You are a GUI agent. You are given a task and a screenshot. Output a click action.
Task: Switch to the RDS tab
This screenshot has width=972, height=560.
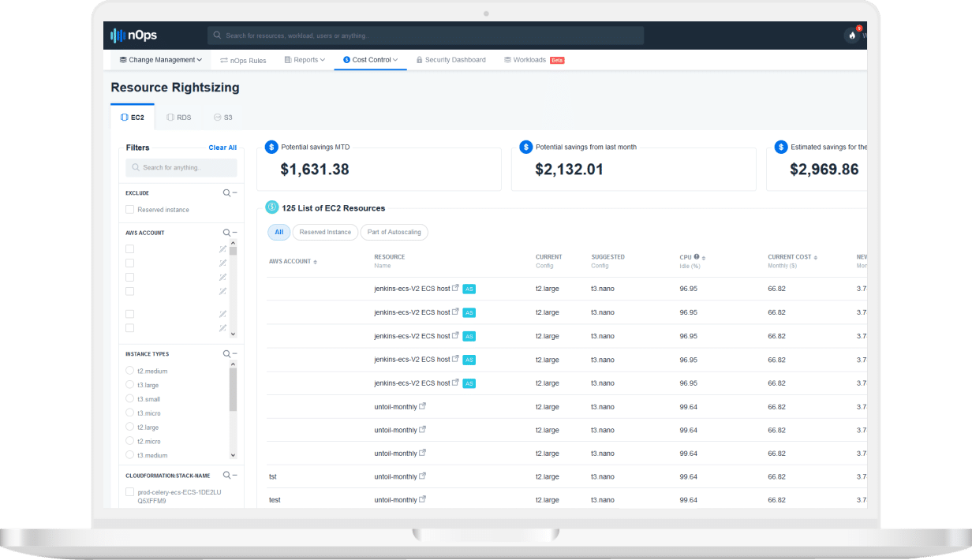(179, 117)
